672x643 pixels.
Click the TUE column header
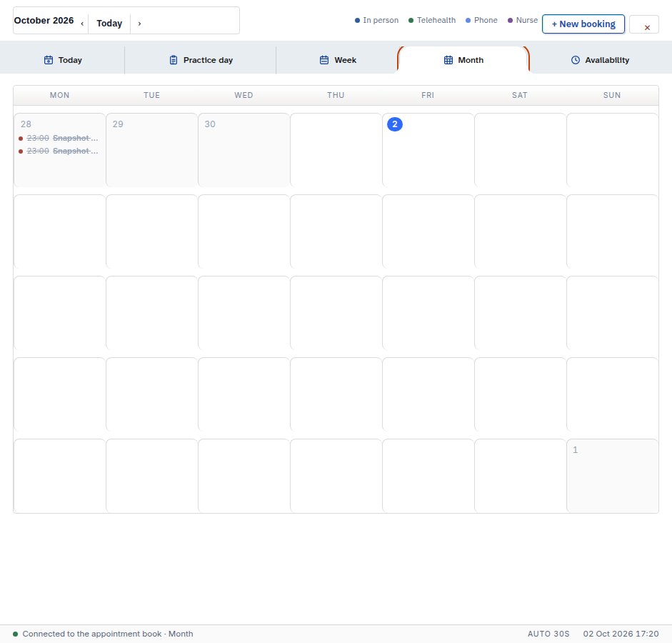tap(151, 95)
